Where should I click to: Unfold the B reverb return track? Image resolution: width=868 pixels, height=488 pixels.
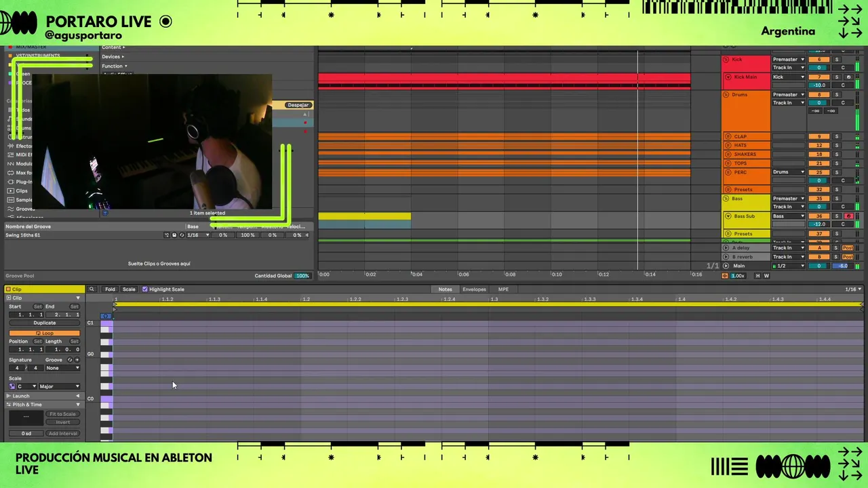click(x=726, y=257)
